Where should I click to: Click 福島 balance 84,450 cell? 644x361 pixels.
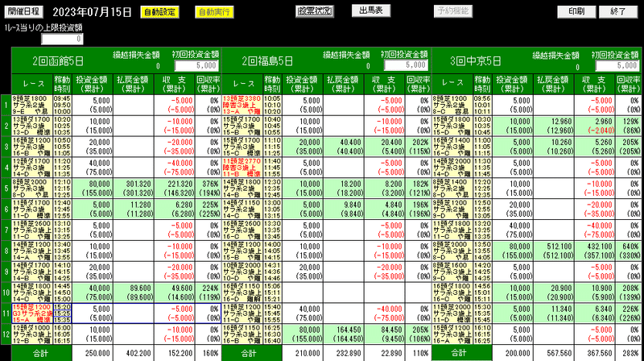(385, 334)
